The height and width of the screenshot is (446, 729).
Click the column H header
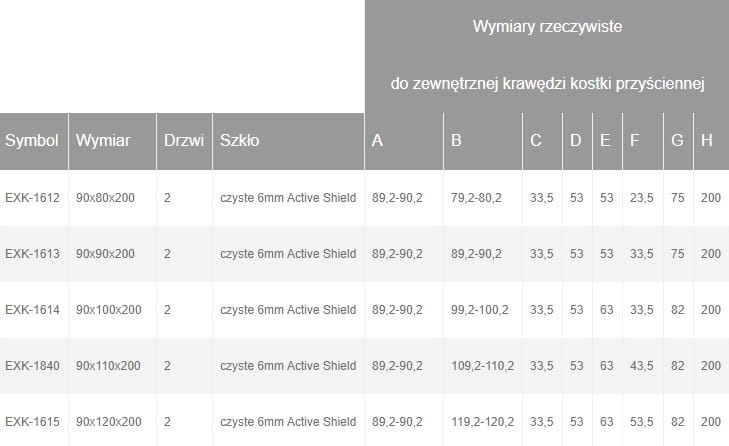(x=707, y=141)
